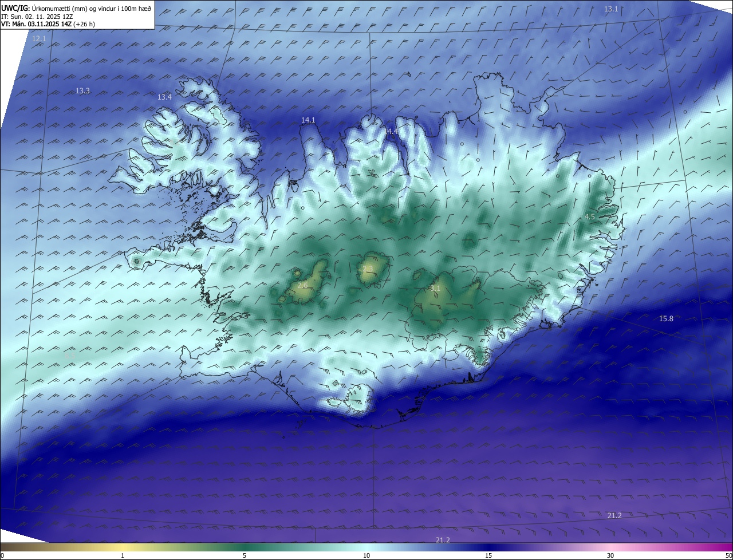
Task: Click the "2.6" value on the glacier
Action: [x=302, y=285]
